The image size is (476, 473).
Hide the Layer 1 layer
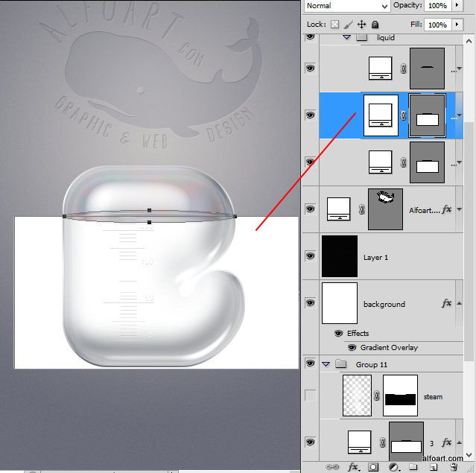pyautogui.click(x=310, y=255)
